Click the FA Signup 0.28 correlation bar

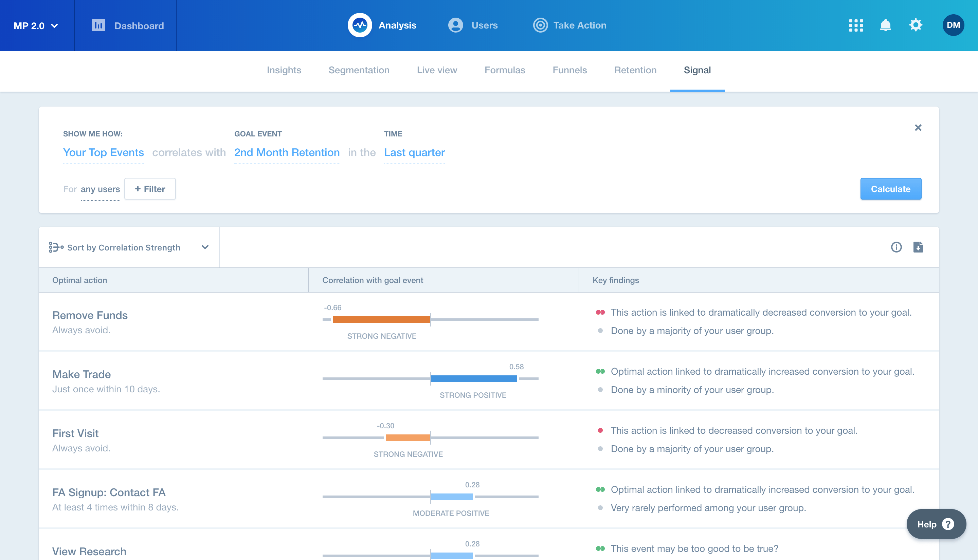(452, 497)
